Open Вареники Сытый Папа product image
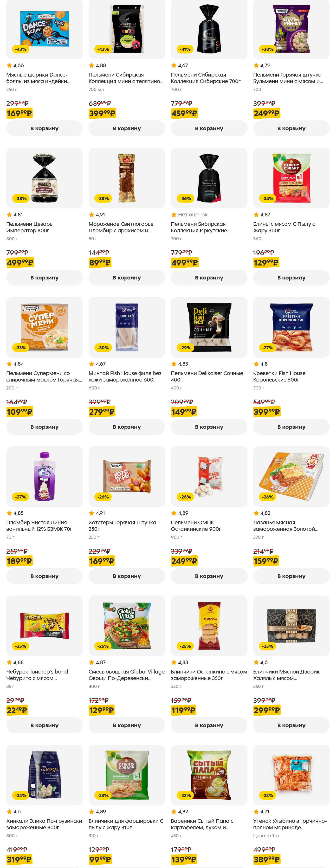The image size is (330, 868). 209,775
